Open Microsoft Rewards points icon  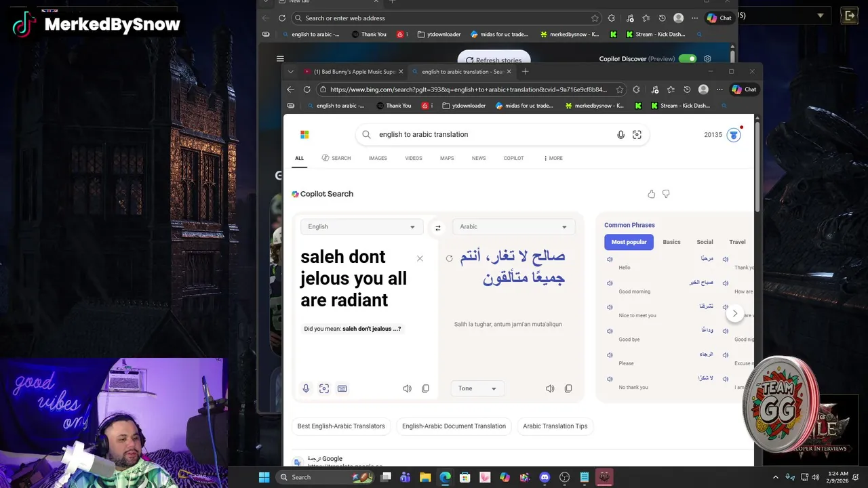pyautogui.click(x=734, y=135)
